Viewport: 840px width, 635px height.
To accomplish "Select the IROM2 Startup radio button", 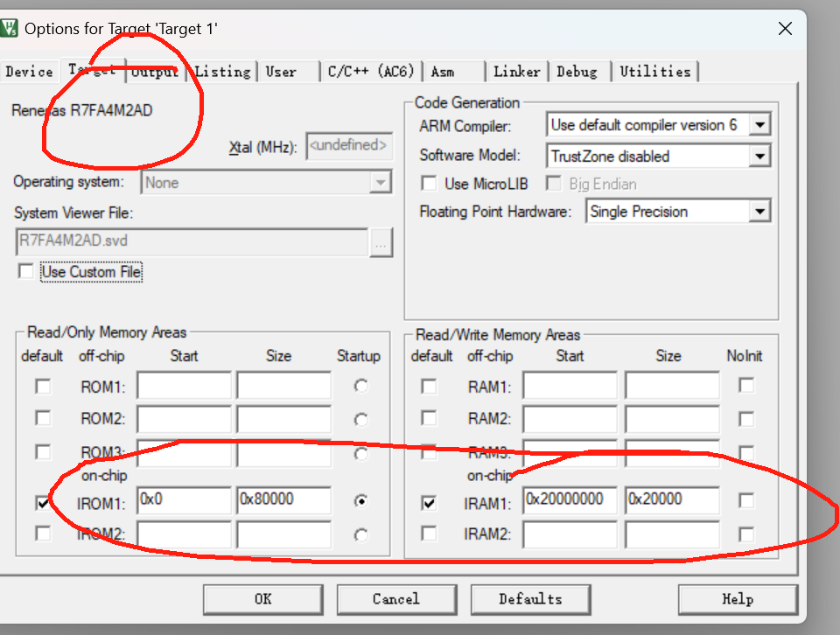I will click(361, 535).
